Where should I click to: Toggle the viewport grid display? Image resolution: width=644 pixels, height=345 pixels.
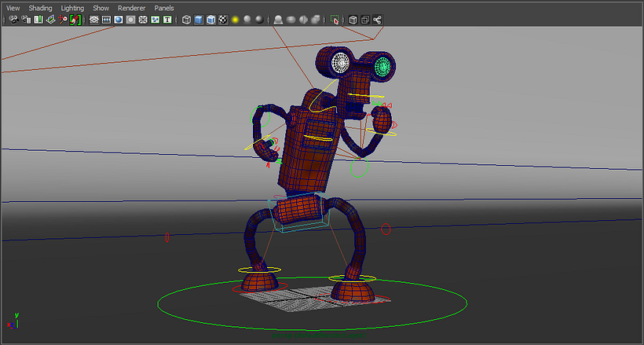click(94, 20)
